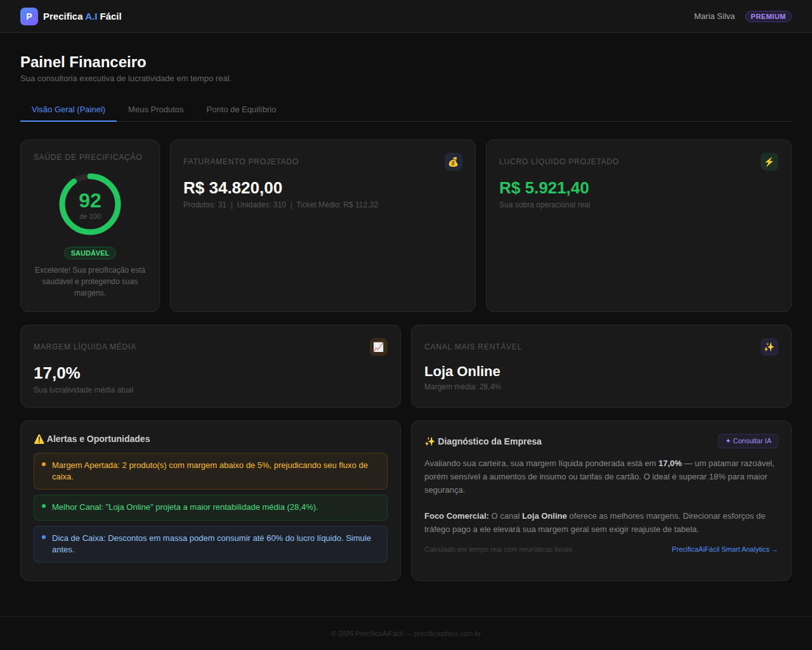Click the sparkles icon beside Diagnóstico da Empresa
Screen dimensions: 812x650
(429, 441)
